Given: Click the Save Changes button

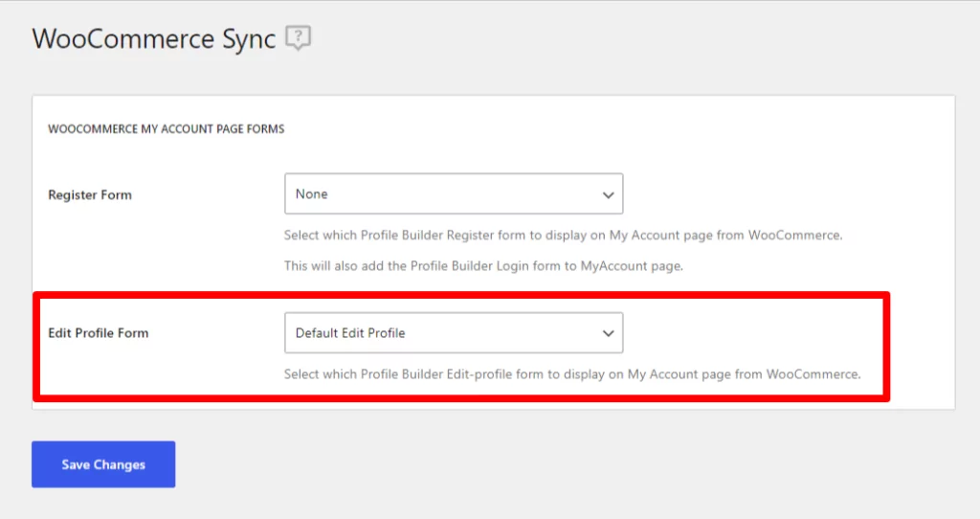Looking at the screenshot, I should (x=103, y=464).
